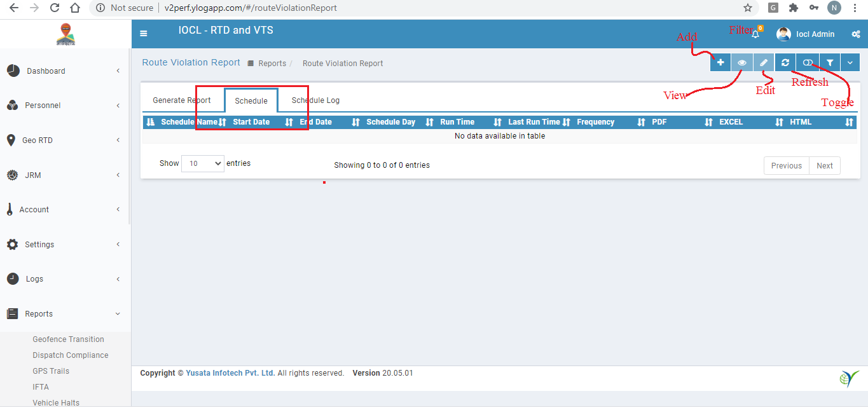This screenshot has height=410, width=868.
Task: Click the 'Route Violation Report' page title
Action: (191, 62)
